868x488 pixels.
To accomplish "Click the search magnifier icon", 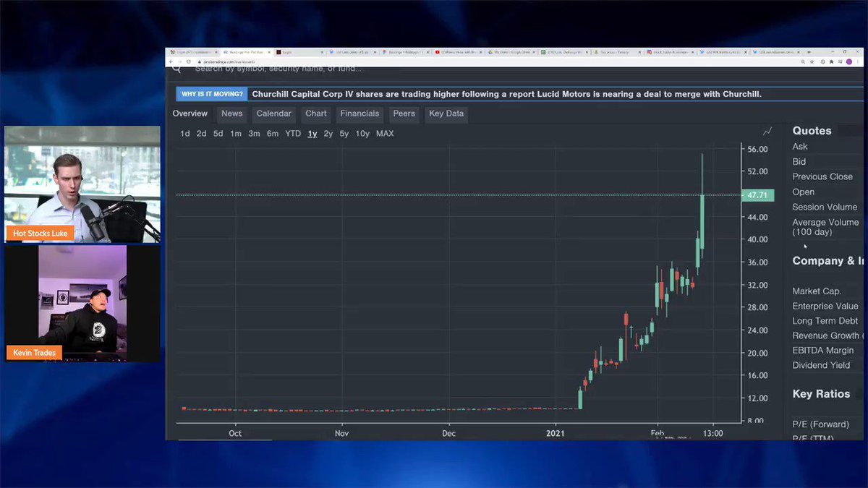I will (x=176, y=69).
